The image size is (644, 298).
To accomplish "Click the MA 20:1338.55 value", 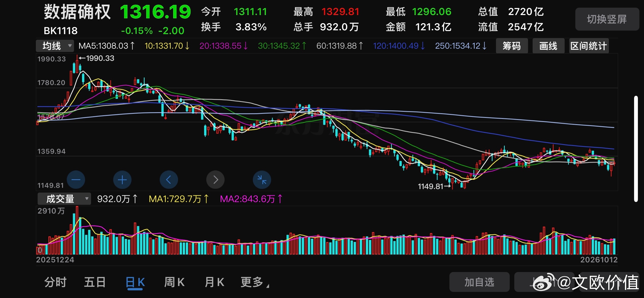I will click(x=224, y=46).
